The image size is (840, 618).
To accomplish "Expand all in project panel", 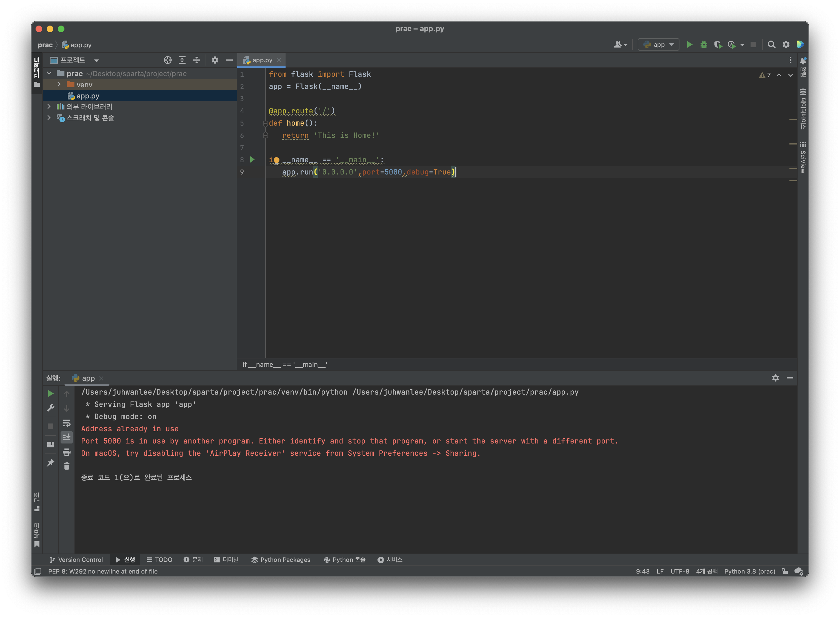I will coord(182,60).
